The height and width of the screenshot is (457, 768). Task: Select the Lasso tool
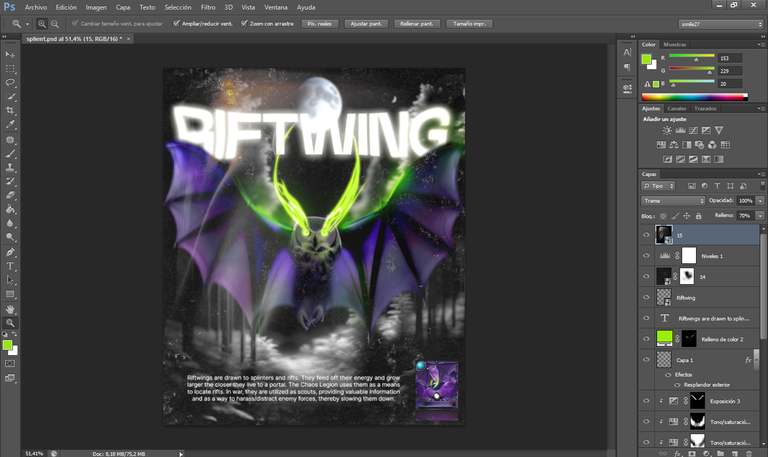pyautogui.click(x=10, y=82)
